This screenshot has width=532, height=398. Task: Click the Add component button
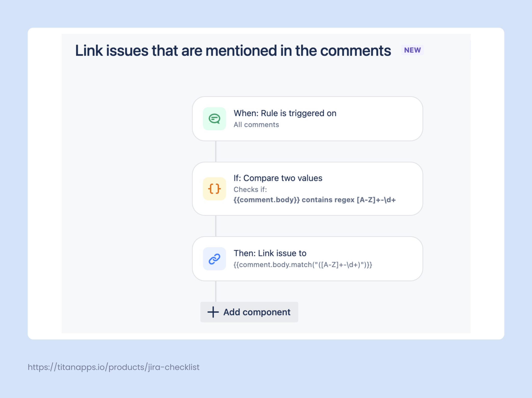click(249, 312)
